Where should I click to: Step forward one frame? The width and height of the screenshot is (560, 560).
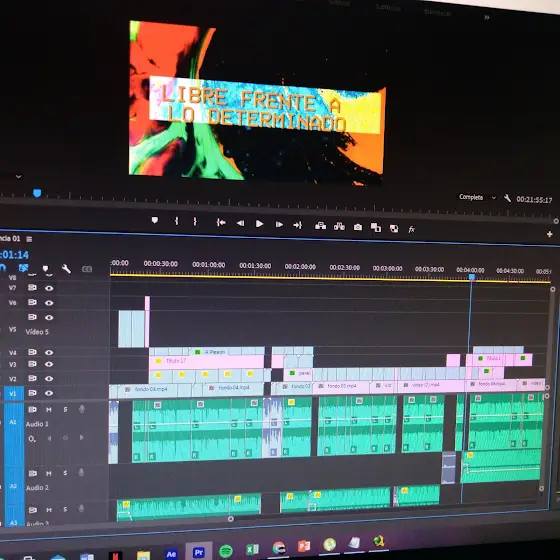point(279,224)
